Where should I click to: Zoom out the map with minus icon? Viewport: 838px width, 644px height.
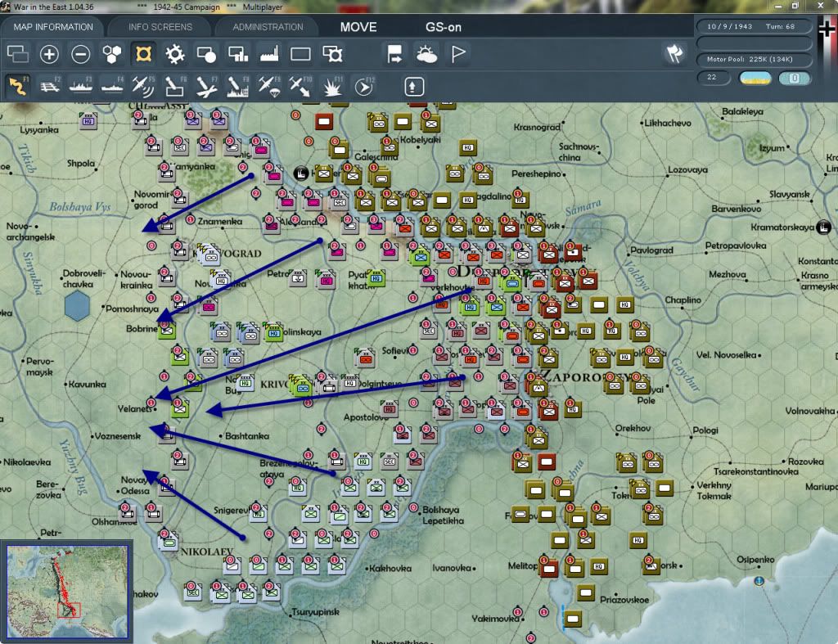click(81, 54)
